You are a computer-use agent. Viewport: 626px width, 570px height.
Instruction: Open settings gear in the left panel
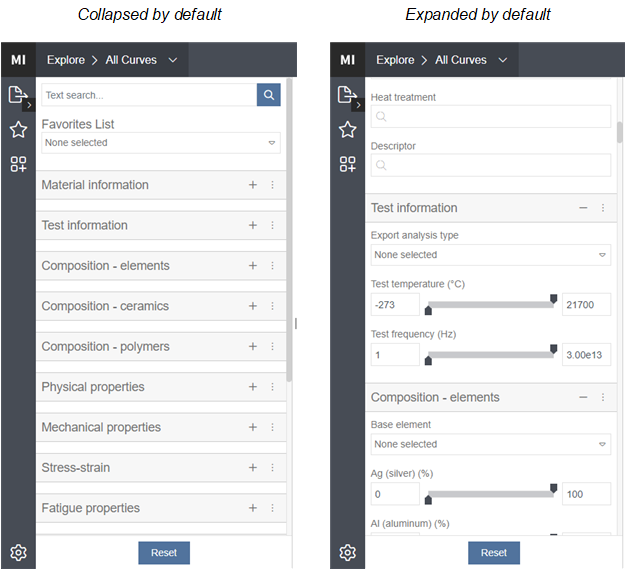coord(18,552)
